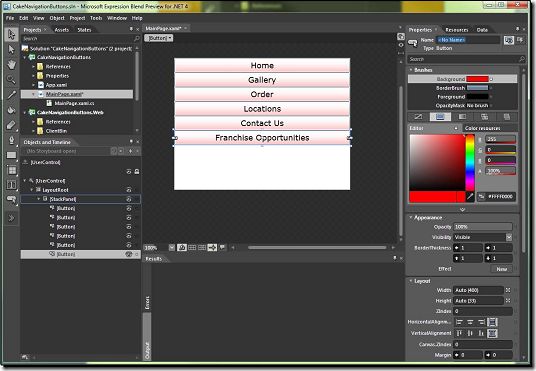Viewport: 536px width, 371px height.
Task: Toggle visibility of StackPanel element
Action: point(129,199)
